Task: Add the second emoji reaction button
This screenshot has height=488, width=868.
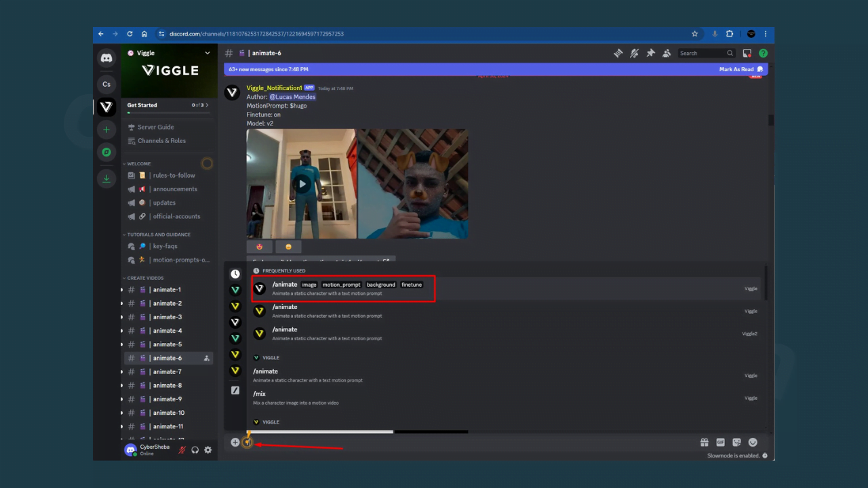Action: 288,247
